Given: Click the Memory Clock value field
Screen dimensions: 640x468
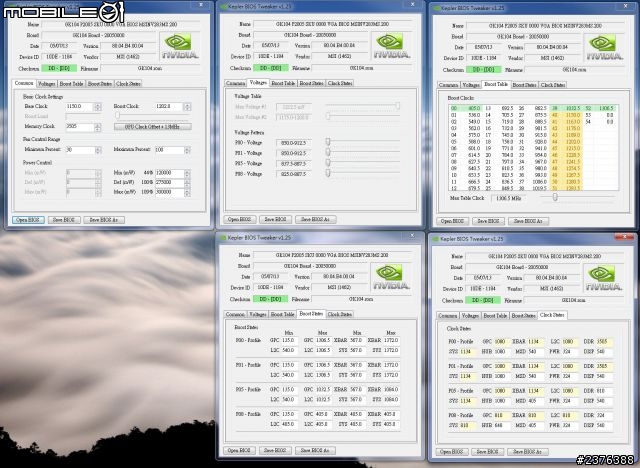Looking at the screenshot, I should (80, 127).
